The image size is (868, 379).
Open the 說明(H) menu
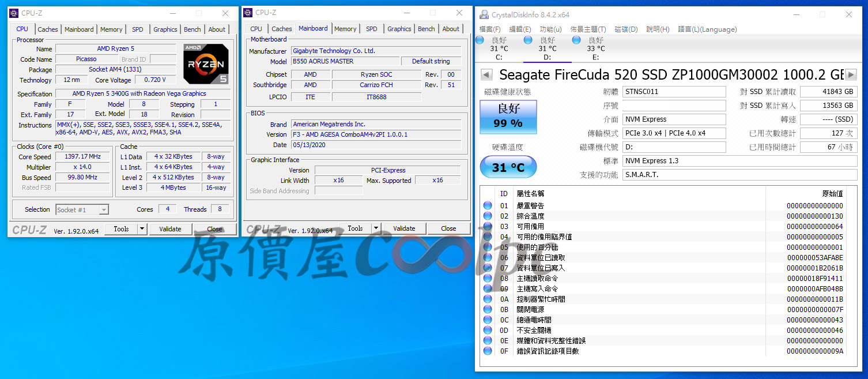click(x=658, y=29)
